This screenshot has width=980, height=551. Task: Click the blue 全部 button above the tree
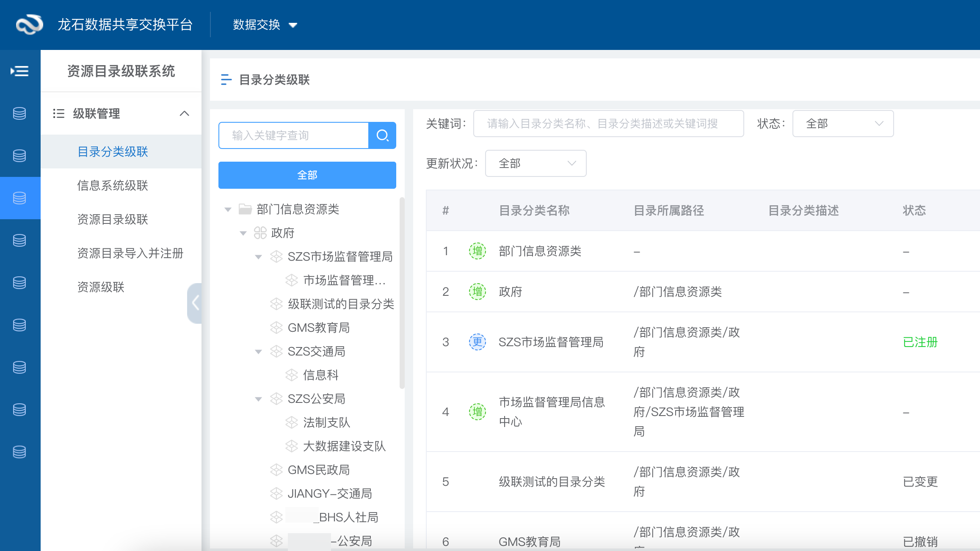[307, 175]
